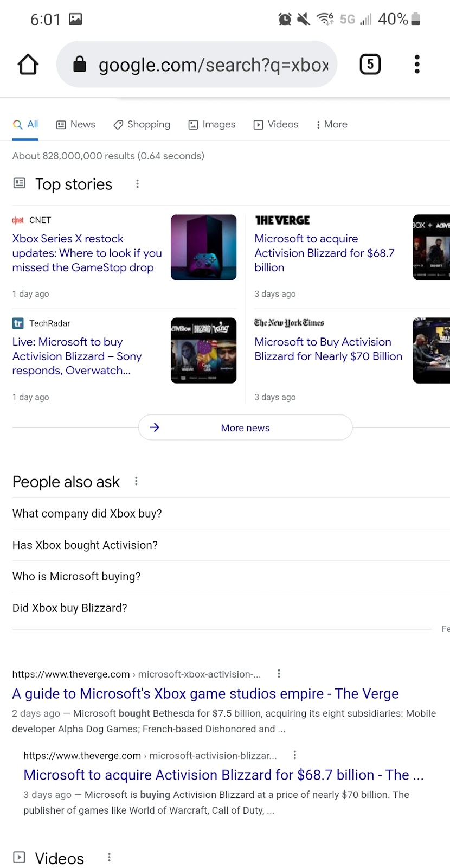
Task: Tap the lock icon in address bar
Action: [80, 64]
